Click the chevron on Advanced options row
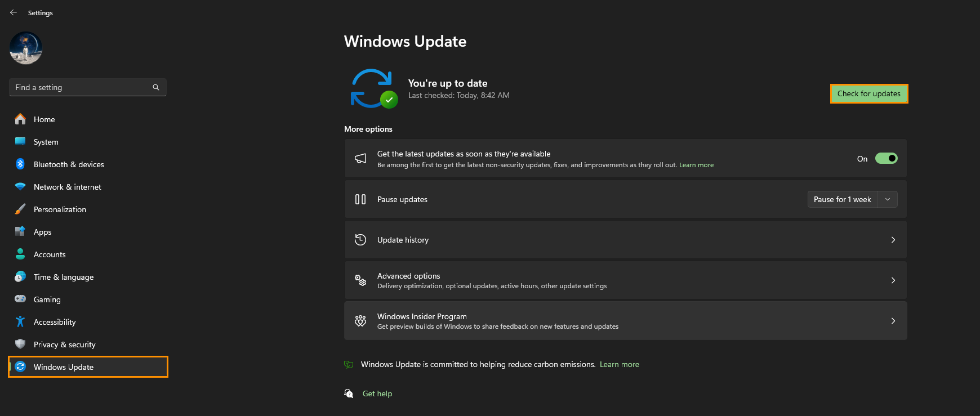The width and height of the screenshot is (980, 416). 893,280
